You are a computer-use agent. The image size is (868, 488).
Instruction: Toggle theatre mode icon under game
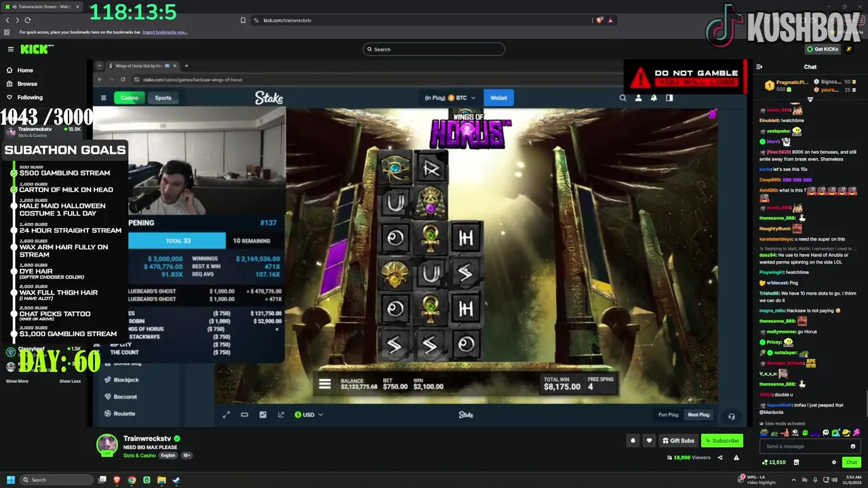click(244, 415)
